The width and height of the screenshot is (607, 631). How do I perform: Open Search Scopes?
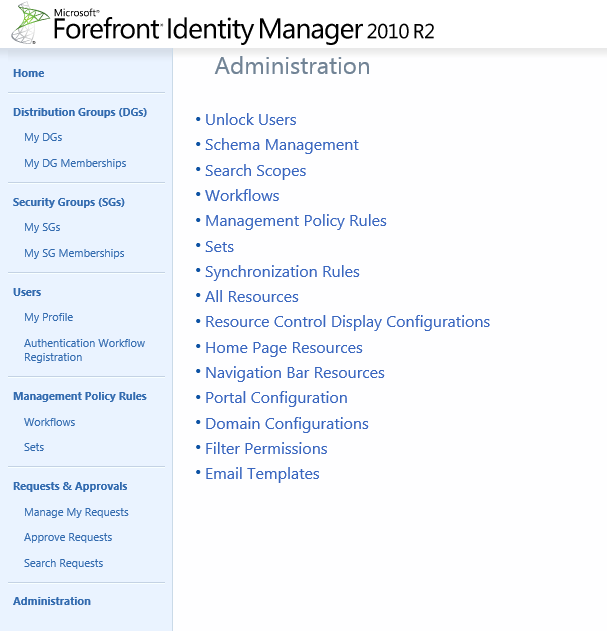tap(256, 171)
